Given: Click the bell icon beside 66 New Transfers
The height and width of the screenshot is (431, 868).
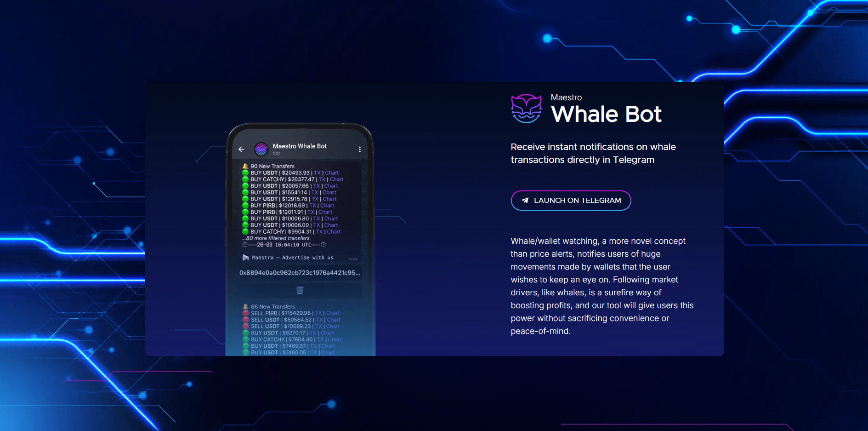Looking at the screenshot, I should 245,306.
